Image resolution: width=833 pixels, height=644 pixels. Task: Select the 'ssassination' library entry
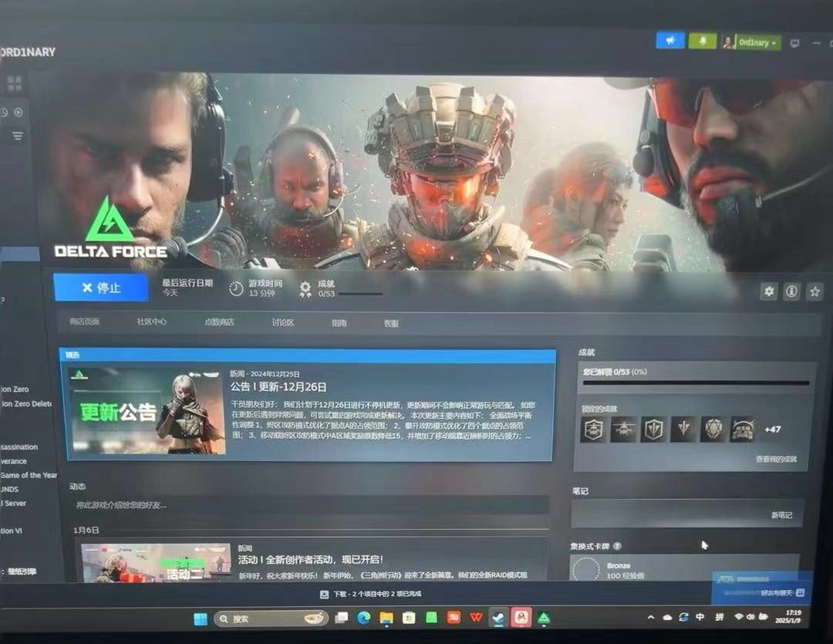click(x=19, y=447)
